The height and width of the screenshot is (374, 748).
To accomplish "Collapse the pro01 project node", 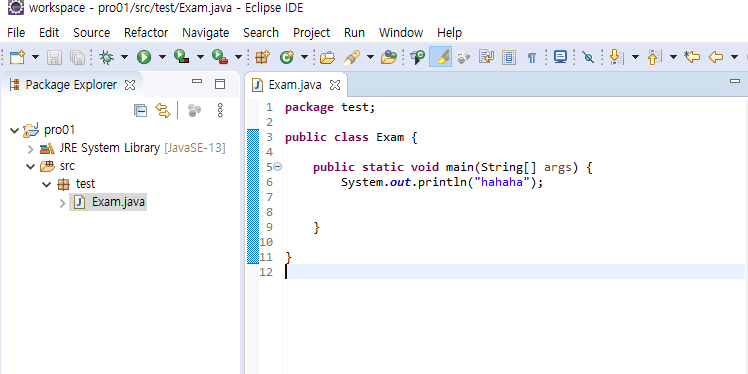I will [15, 130].
